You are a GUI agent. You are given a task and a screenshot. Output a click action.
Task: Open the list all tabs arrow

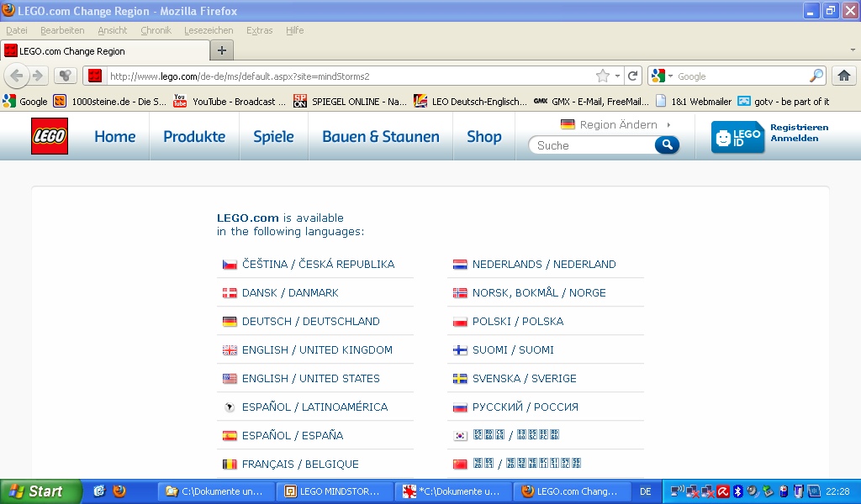pos(853,50)
